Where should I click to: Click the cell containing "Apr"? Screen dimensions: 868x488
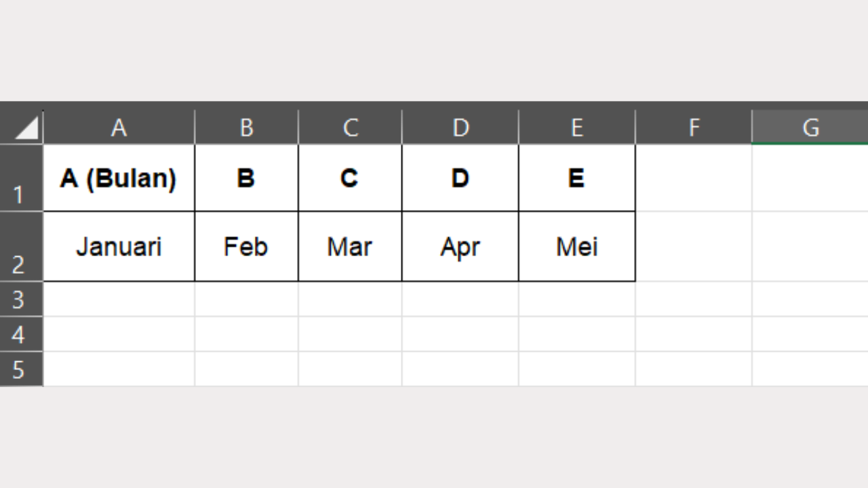pos(460,247)
